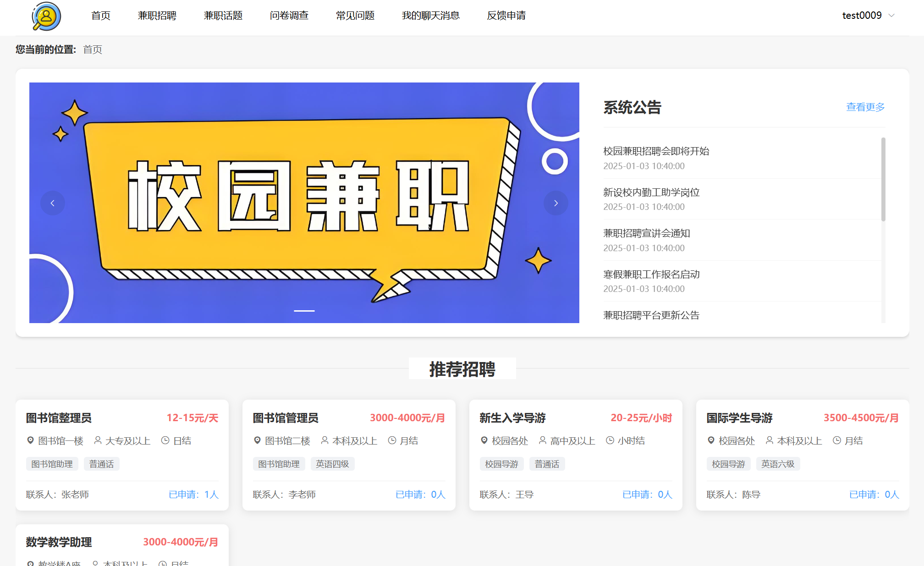Image resolution: width=924 pixels, height=566 pixels.
Task: Click location pin icon on 图书馆管理员 card
Action: [x=257, y=440]
